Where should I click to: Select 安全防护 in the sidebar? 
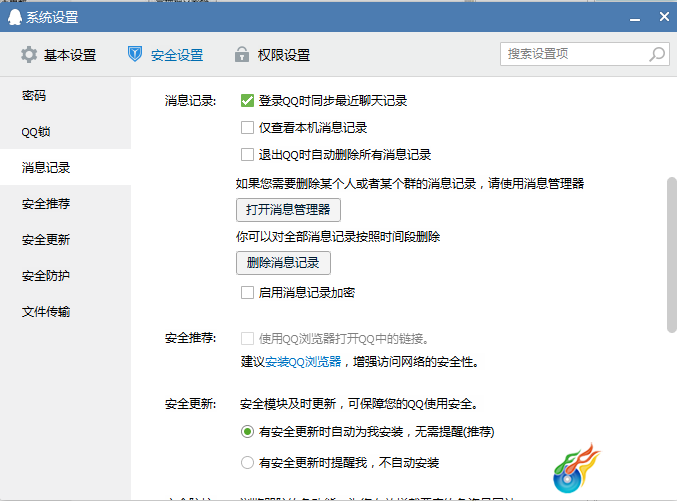65,275
